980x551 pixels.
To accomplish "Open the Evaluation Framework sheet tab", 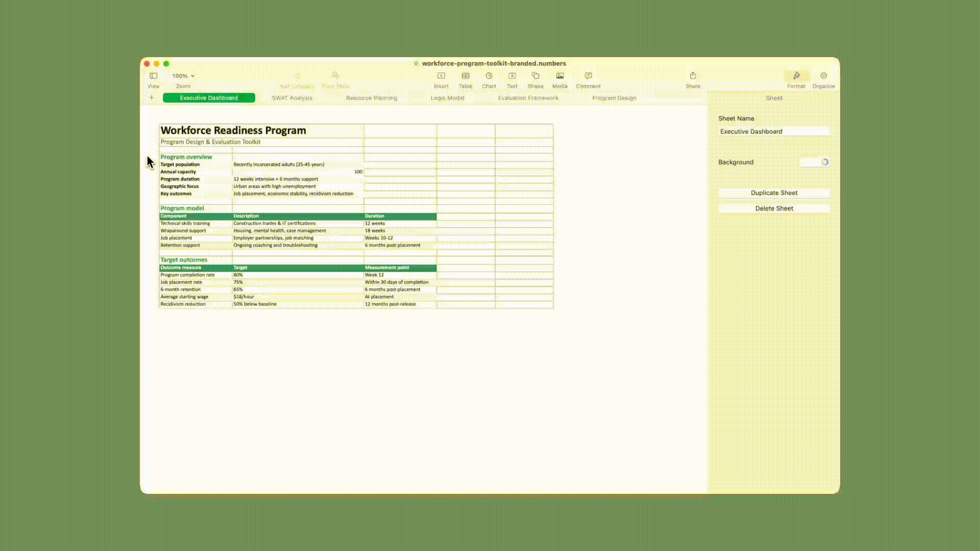I will tap(528, 98).
